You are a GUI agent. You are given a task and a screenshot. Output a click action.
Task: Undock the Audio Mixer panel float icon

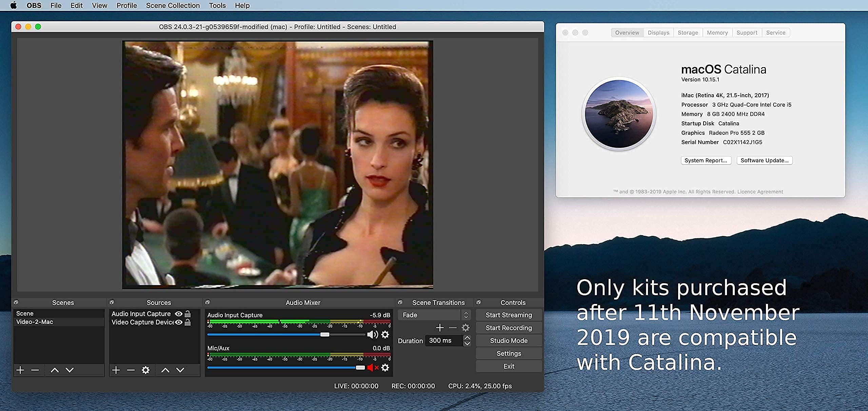coord(208,302)
